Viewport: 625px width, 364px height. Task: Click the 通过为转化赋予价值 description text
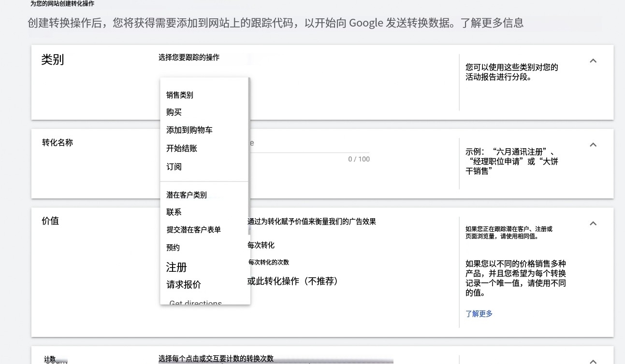coord(312,222)
